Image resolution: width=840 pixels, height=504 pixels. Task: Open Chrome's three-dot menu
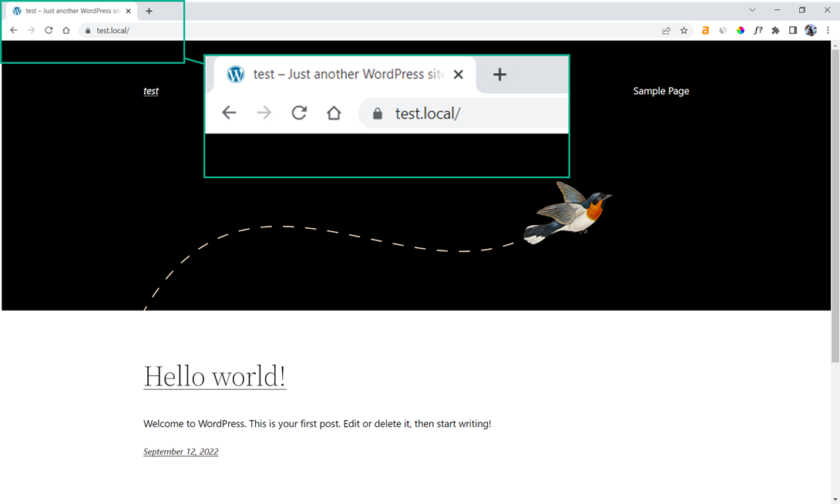coord(828,31)
